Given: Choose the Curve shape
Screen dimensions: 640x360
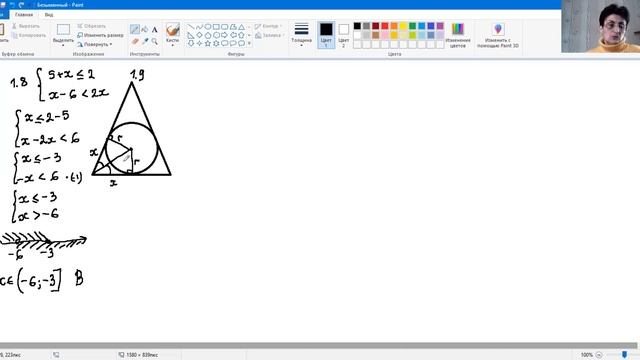Looking at the screenshot, I should (199, 27).
